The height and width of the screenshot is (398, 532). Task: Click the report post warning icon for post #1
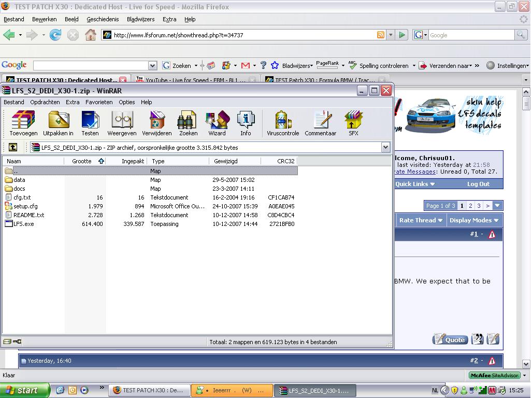[492, 234]
